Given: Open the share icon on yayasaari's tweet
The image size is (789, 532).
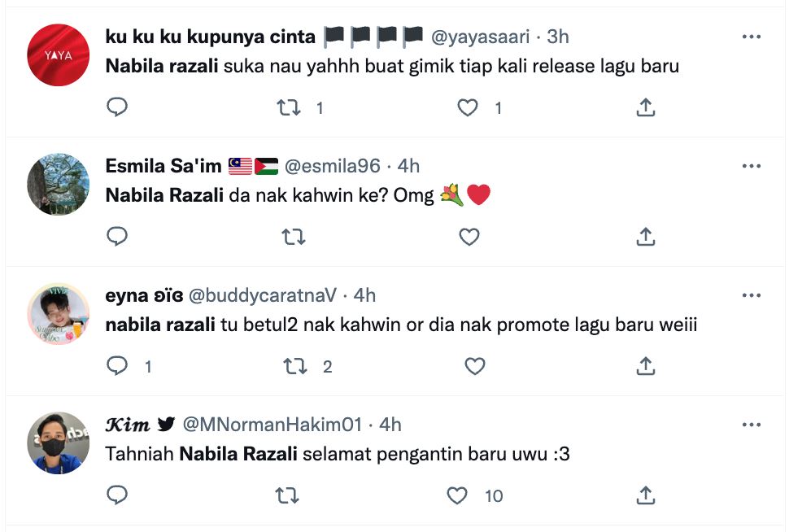Looking at the screenshot, I should (x=646, y=107).
